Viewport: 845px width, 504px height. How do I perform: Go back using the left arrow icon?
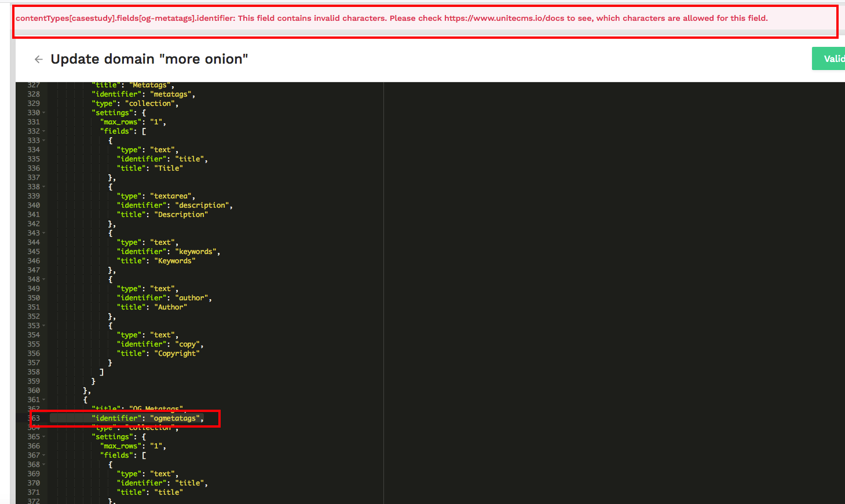pyautogui.click(x=39, y=59)
